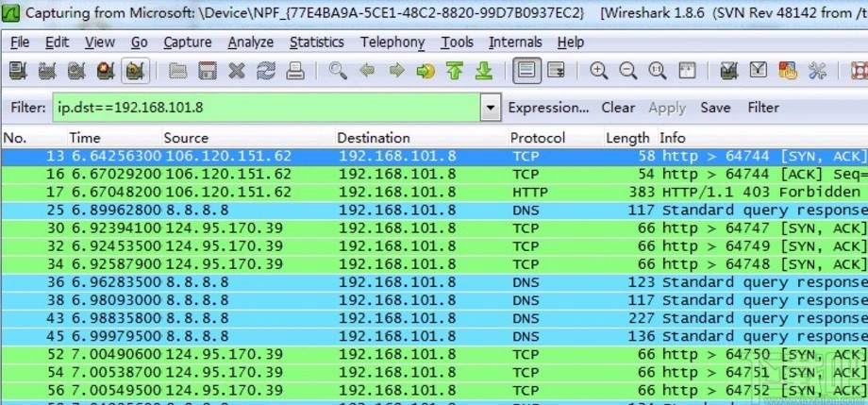Open the Help menu
This screenshot has height=405, width=868.
(x=571, y=42)
